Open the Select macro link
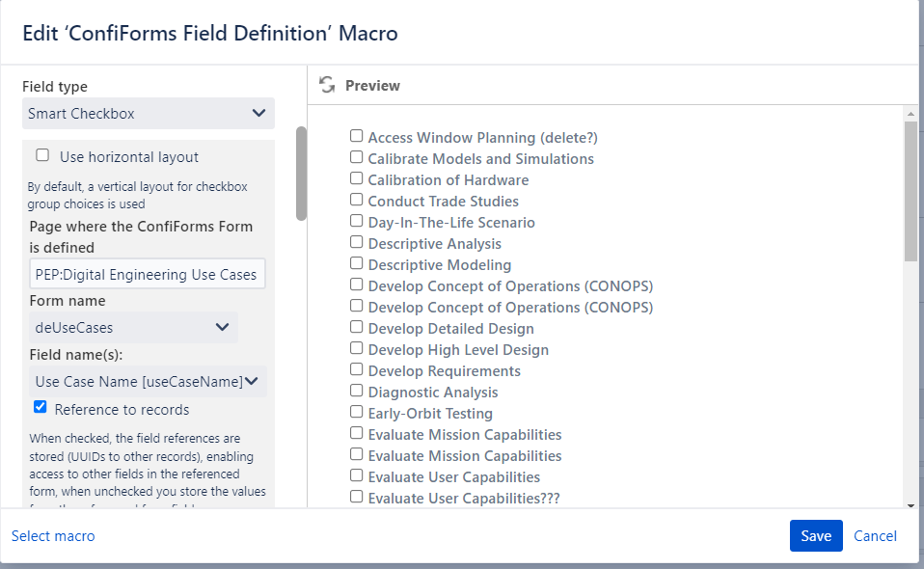The height and width of the screenshot is (569, 924). pos(53,535)
